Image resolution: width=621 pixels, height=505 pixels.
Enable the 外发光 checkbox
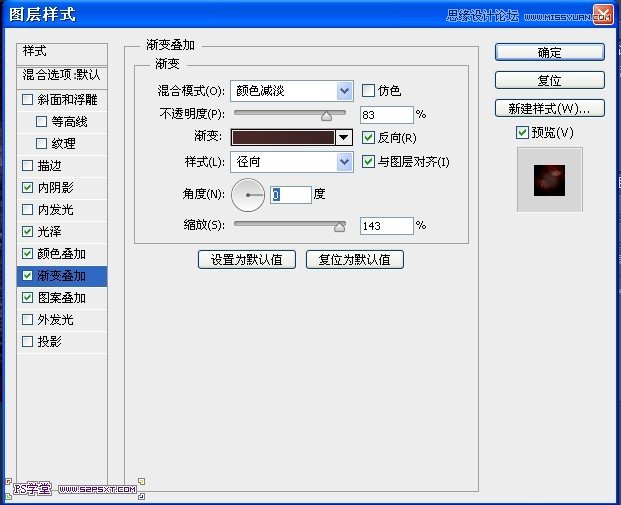point(27,319)
